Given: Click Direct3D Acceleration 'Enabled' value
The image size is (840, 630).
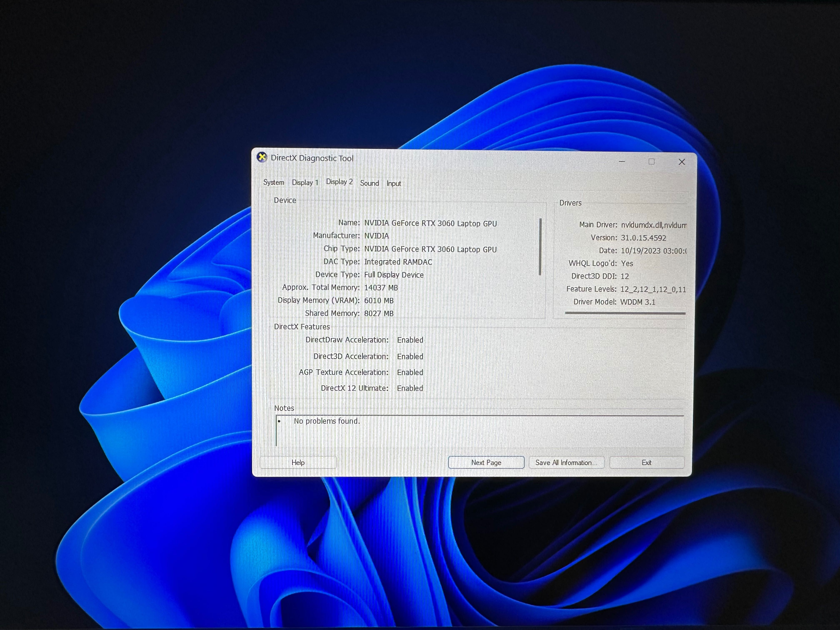Looking at the screenshot, I should click(x=410, y=356).
